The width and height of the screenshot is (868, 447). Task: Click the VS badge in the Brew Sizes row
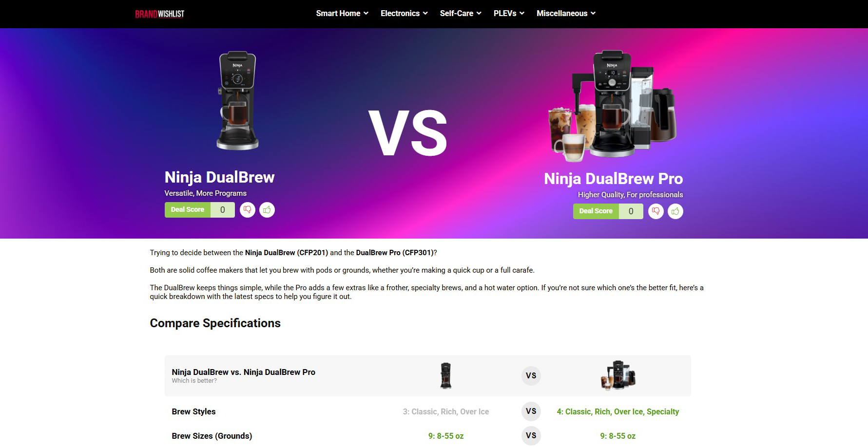coord(531,436)
